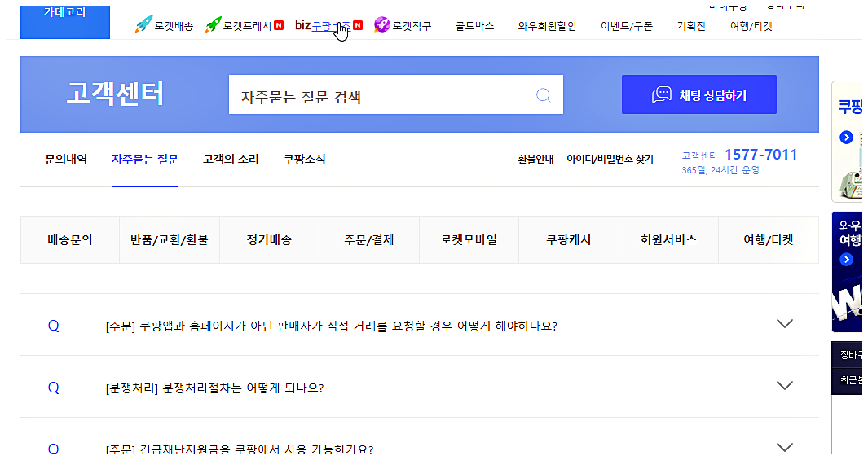Viewport: 868px width, 460px height.
Task: Click the top blue arrow icon in the right sidebar banner
Action: click(846, 137)
